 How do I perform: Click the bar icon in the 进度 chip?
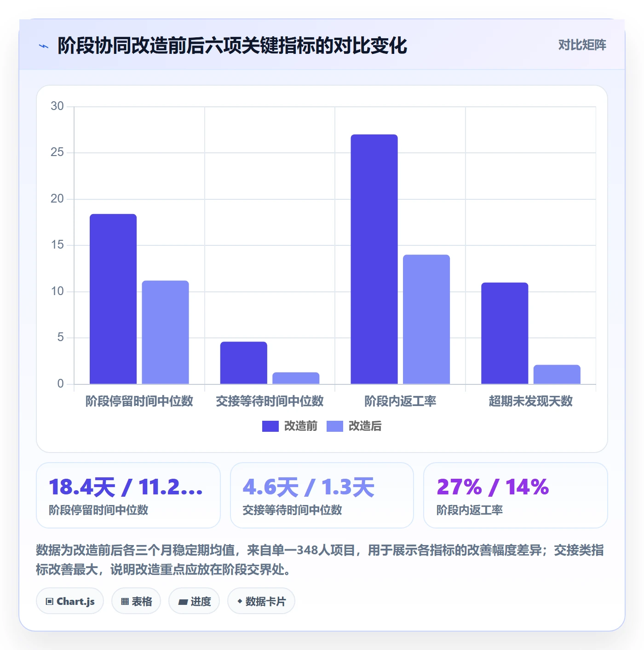tap(183, 602)
